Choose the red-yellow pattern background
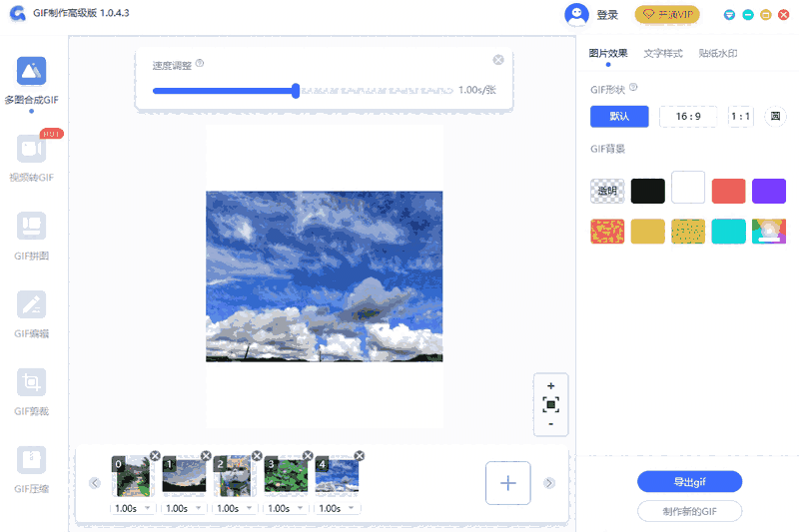Viewport: 799px width, 532px height. [607, 232]
